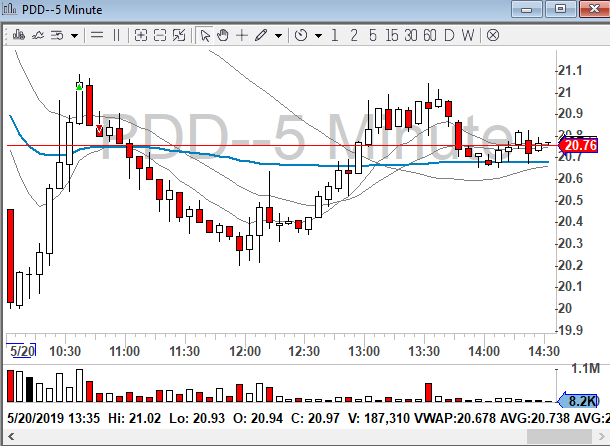
Task: Click the VWAP:20.678 status value
Action: coord(455,418)
